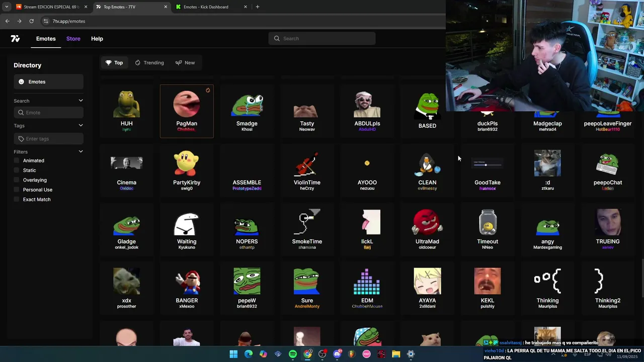
Task: Open a new browser tab
Action: 258,7
